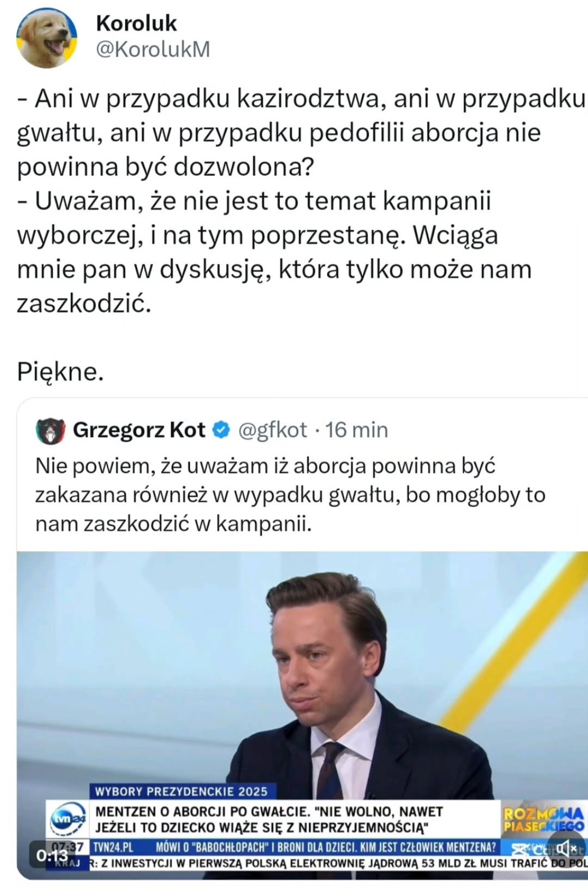Viewport: 588px width, 889px height.
Task: Open the quoted tweet's 16 min timestamp
Action: point(357,430)
